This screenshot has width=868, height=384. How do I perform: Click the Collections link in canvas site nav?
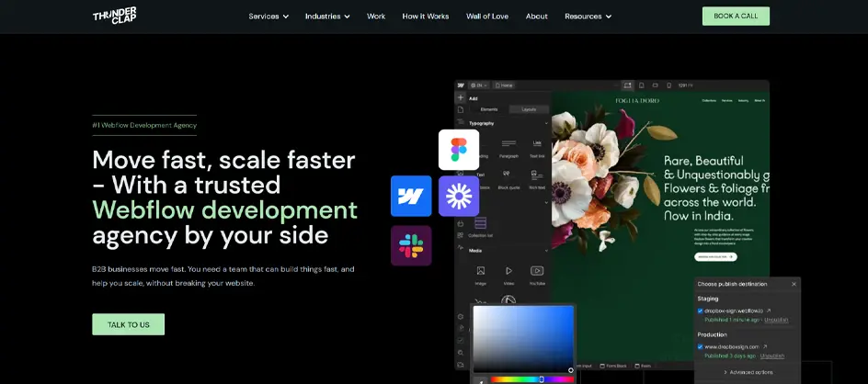click(x=709, y=101)
